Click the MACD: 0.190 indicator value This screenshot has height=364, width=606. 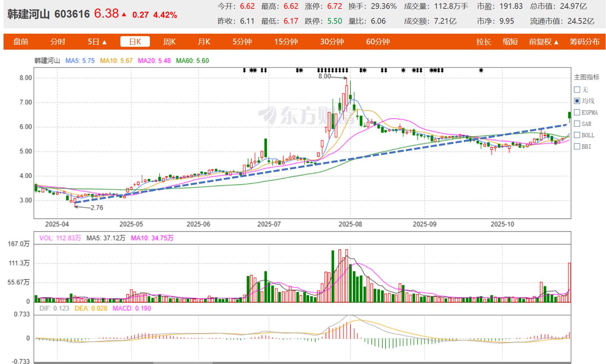pyautogui.click(x=132, y=308)
